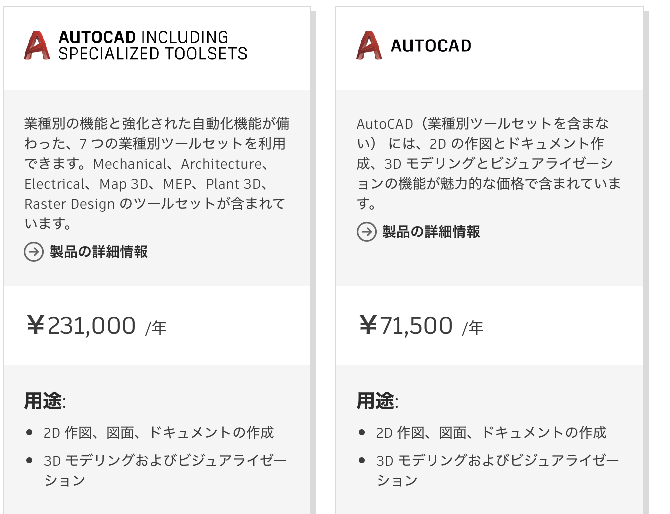Image resolution: width=670 pixels, height=514 pixels.
Task: Open 製品の詳細情報 link under toolsets description
Action: [99, 252]
